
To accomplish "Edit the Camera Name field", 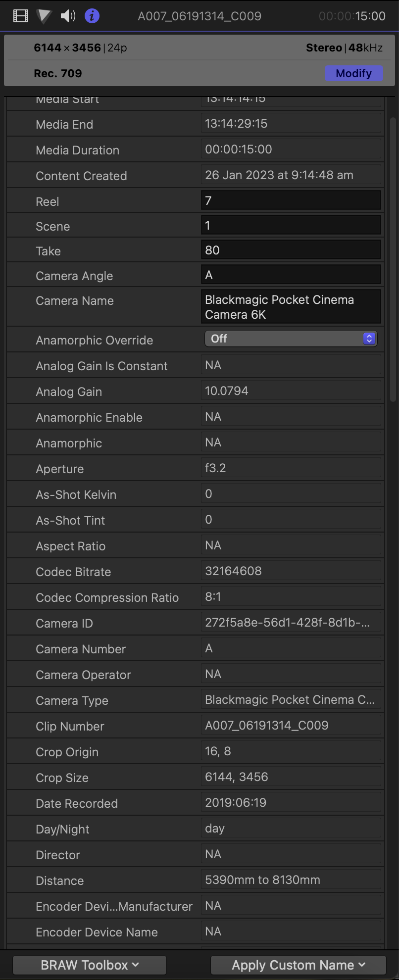I will tap(291, 307).
